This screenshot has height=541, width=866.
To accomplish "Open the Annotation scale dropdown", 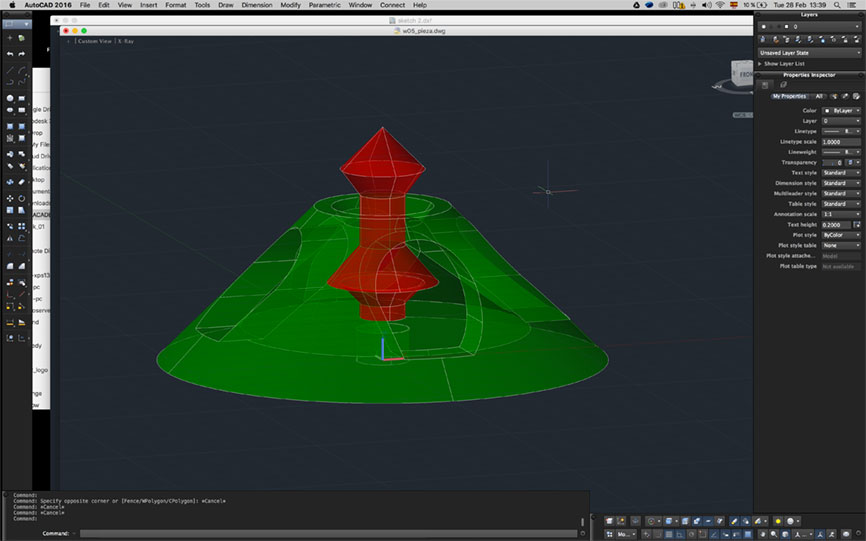I will pos(841,214).
